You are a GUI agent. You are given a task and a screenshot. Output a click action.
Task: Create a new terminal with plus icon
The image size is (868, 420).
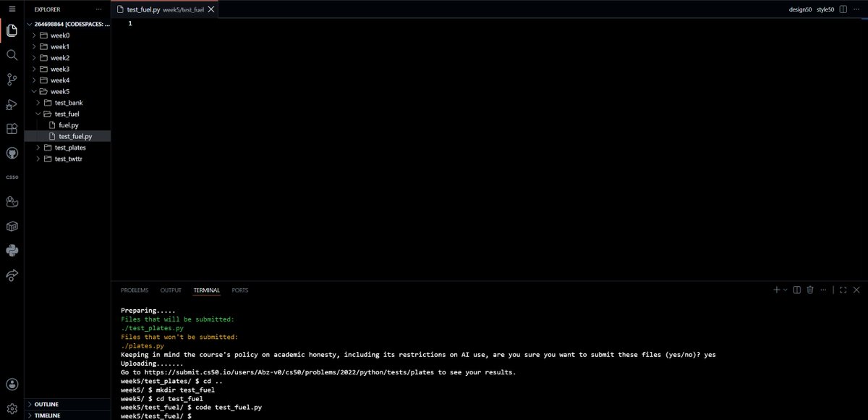click(x=776, y=290)
